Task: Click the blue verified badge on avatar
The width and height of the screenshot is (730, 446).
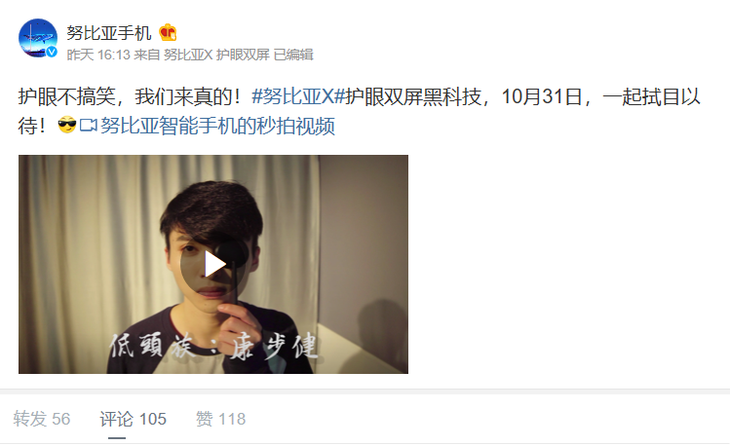Action: click(52, 52)
